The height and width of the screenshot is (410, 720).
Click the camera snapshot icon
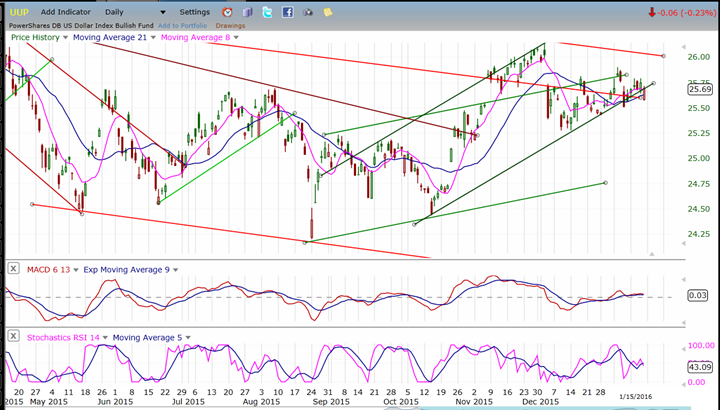pos(308,12)
